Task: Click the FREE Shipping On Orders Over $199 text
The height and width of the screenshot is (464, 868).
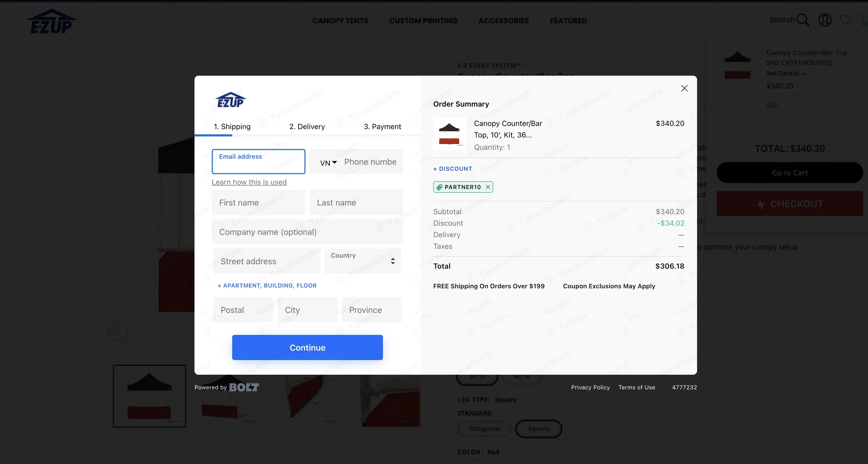Action: pos(489,286)
